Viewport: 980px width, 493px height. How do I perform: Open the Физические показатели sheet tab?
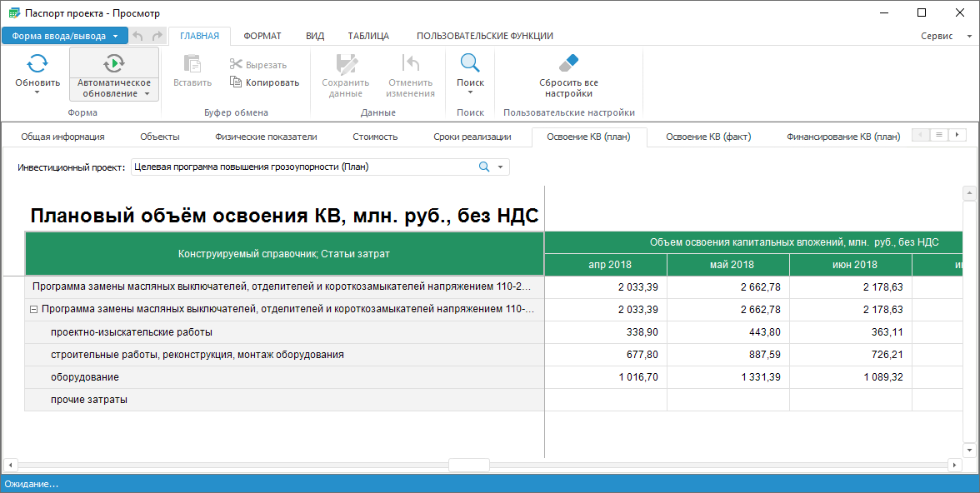click(267, 137)
